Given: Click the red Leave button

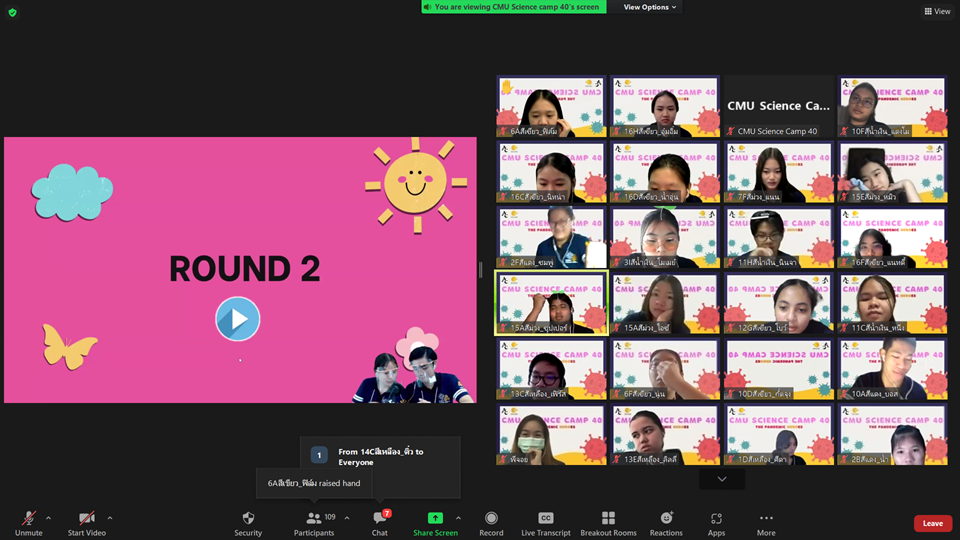Looking at the screenshot, I should [x=932, y=523].
